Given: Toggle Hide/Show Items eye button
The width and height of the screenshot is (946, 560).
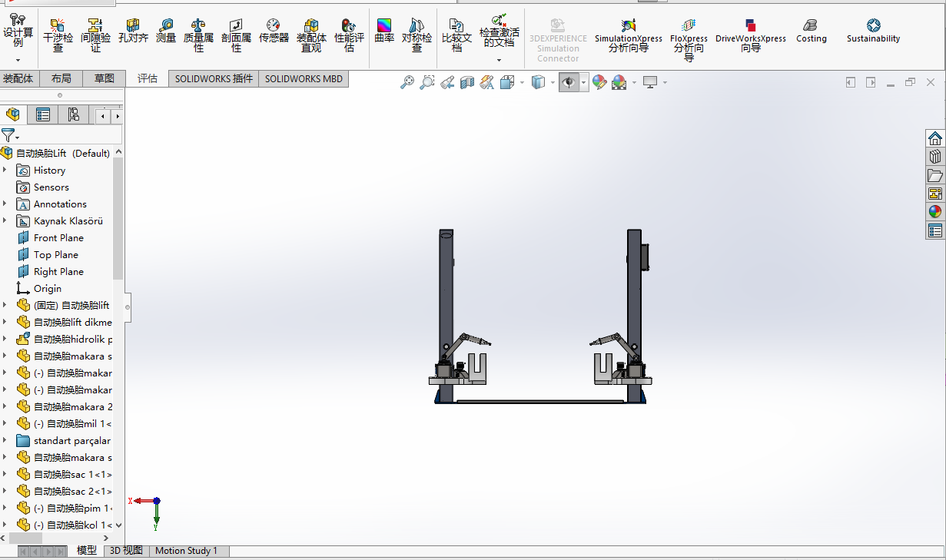Looking at the screenshot, I should point(569,82).
